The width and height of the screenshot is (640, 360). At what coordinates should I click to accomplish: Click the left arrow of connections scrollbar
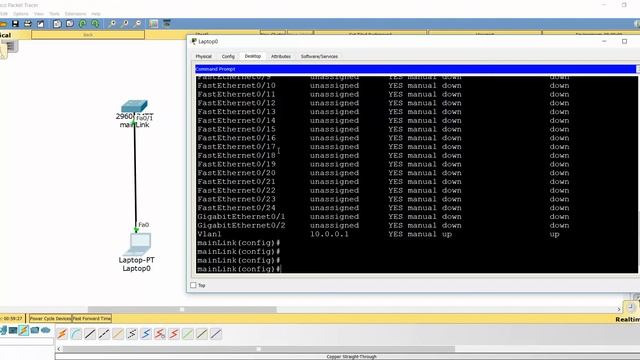pos(59,349)
